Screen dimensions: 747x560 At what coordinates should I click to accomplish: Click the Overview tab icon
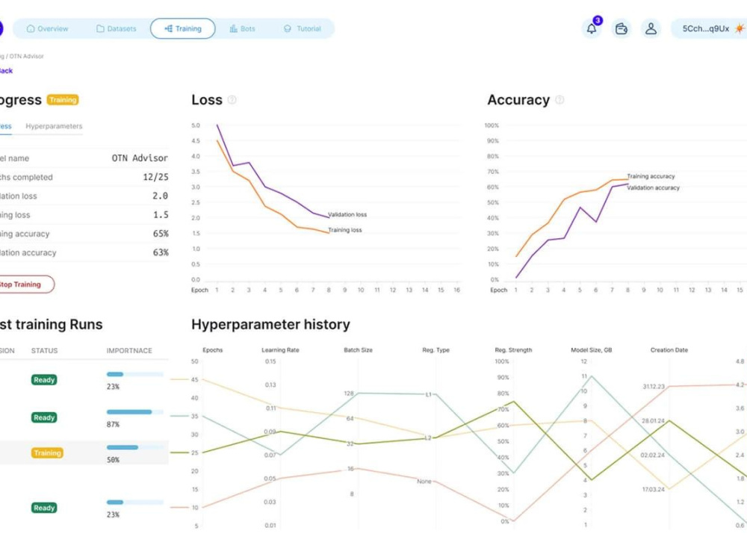(31, 28)
